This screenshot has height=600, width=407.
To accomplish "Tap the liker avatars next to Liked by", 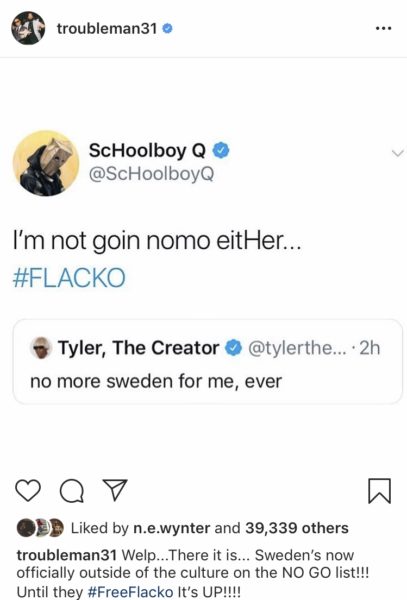I will [40, 528].
